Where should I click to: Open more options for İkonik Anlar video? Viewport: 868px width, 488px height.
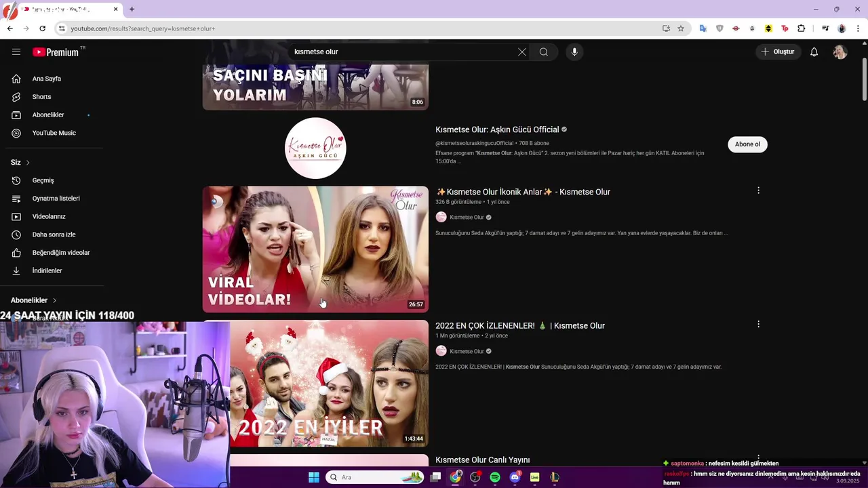point(758,190)
